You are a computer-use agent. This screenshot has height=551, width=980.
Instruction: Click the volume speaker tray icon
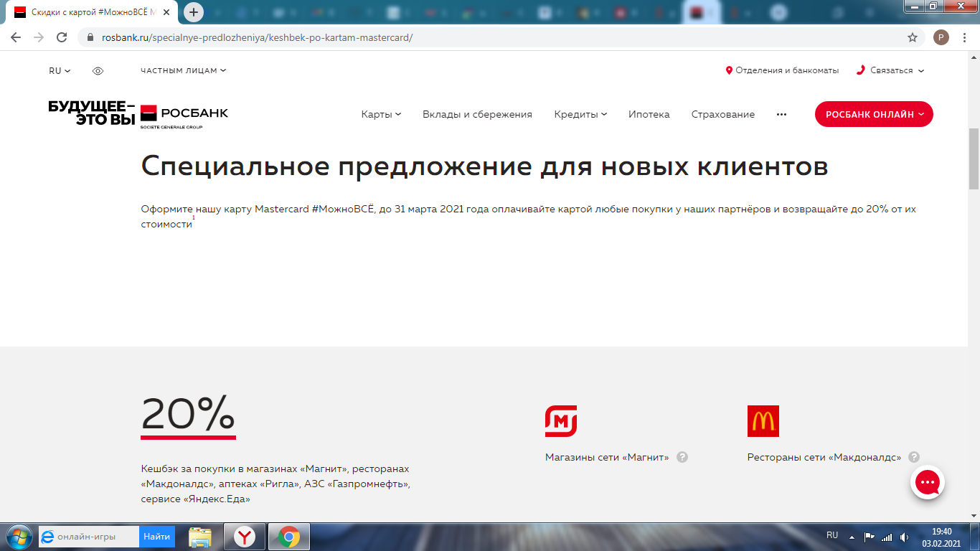click(904, 537)
